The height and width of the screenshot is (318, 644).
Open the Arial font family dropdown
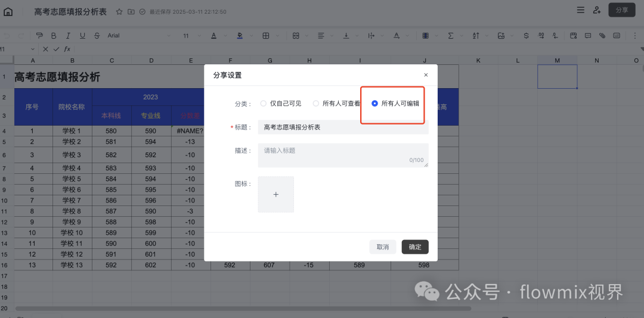pyautogui.click(x=138, y=36)
